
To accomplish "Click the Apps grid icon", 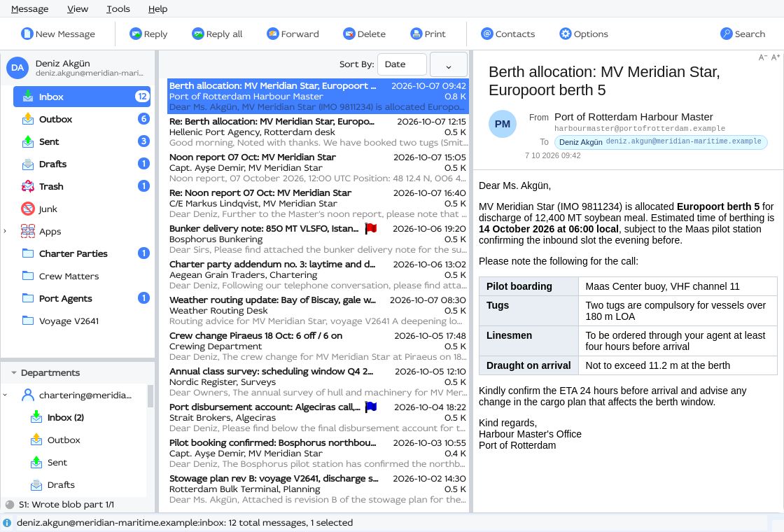I will coord(28,231).
